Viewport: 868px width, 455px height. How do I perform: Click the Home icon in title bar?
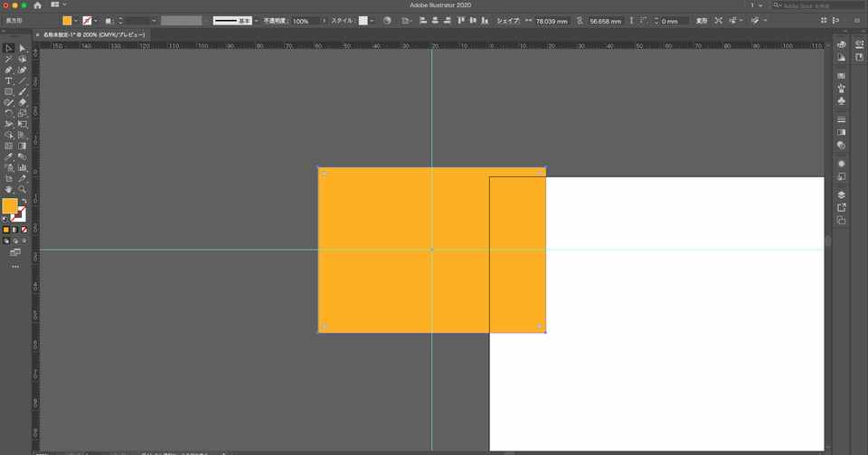click(38, 5)
